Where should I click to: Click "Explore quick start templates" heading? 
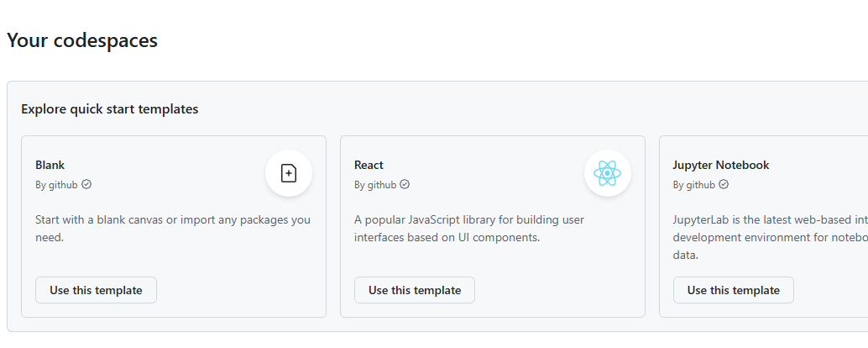tap(110, 108)
